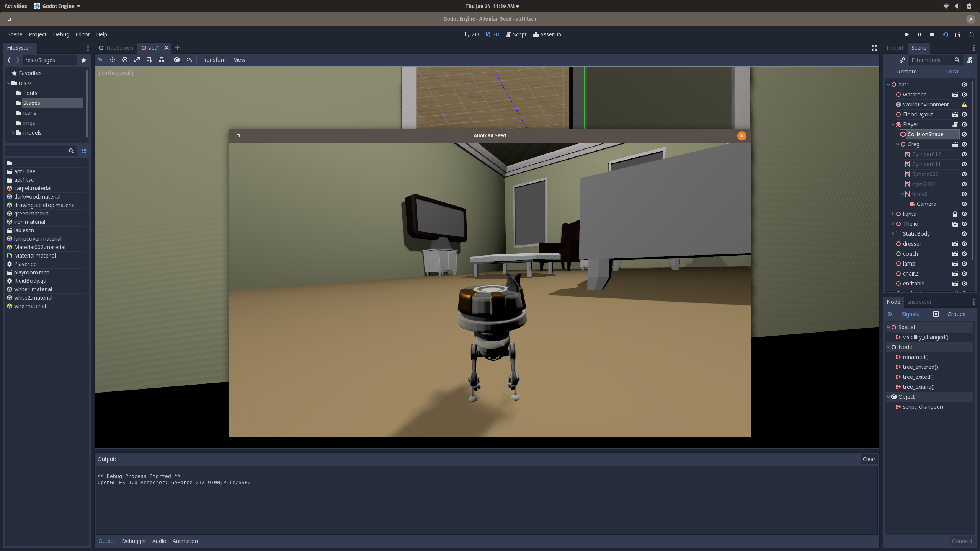Collapse the Greg node
980x551 pixels.
click(897, 144)
